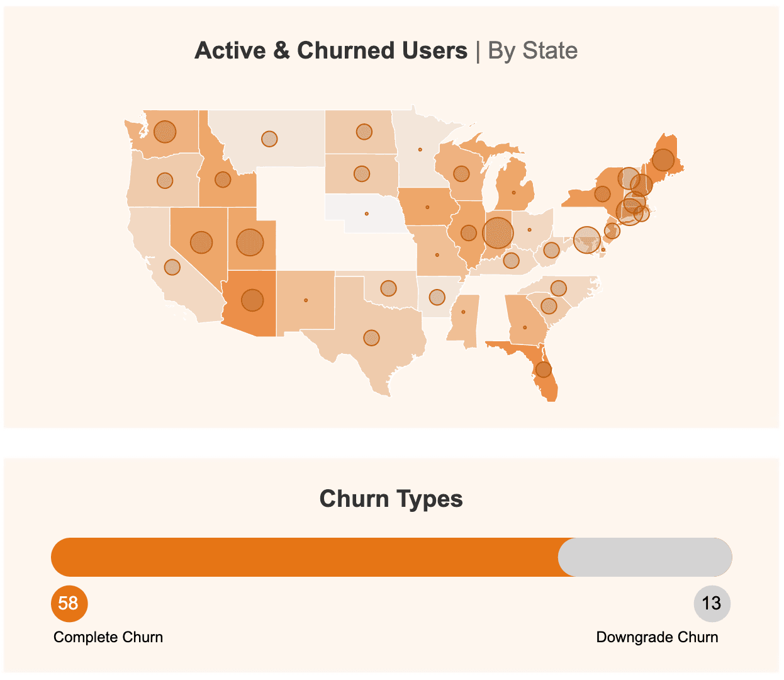Viewport: 784px width, 680px height.
Task: Click the Complete Churn label
Action: click(x=108, y=637)
